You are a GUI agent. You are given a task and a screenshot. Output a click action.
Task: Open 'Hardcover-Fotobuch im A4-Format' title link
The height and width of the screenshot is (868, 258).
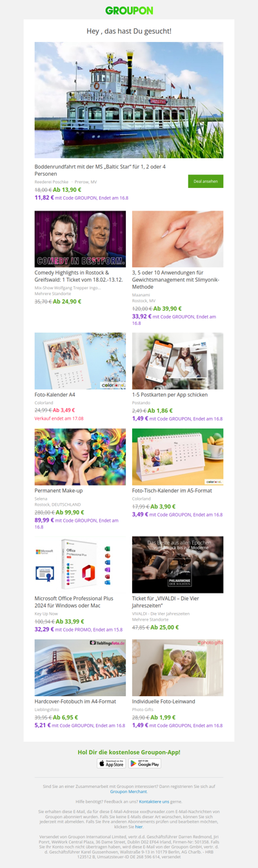point(75,701)
